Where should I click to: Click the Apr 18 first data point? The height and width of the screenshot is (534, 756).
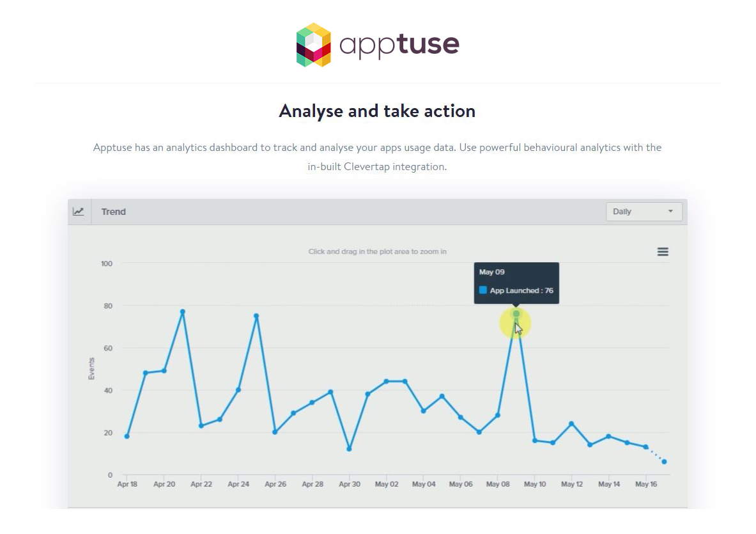[x=127, y=436]
